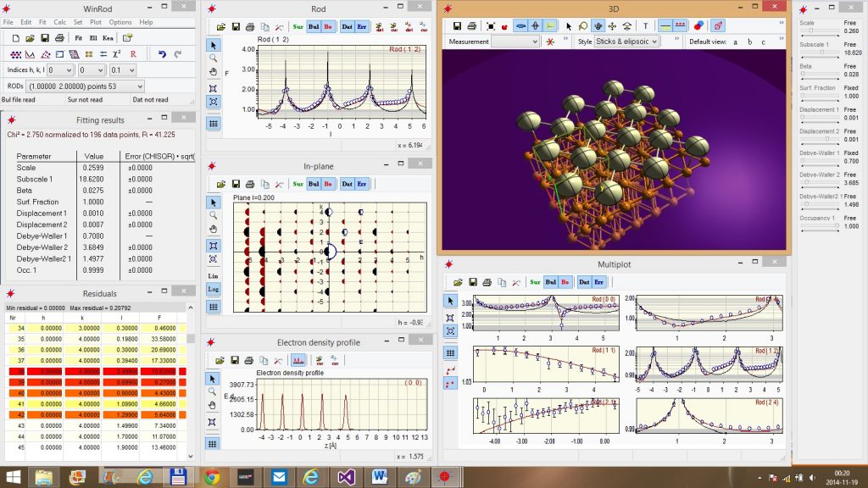This screenshot has width=868, height=488.
Task: Click the Print icon in WinRod main toolbar
Action: (x=59, y=38)
